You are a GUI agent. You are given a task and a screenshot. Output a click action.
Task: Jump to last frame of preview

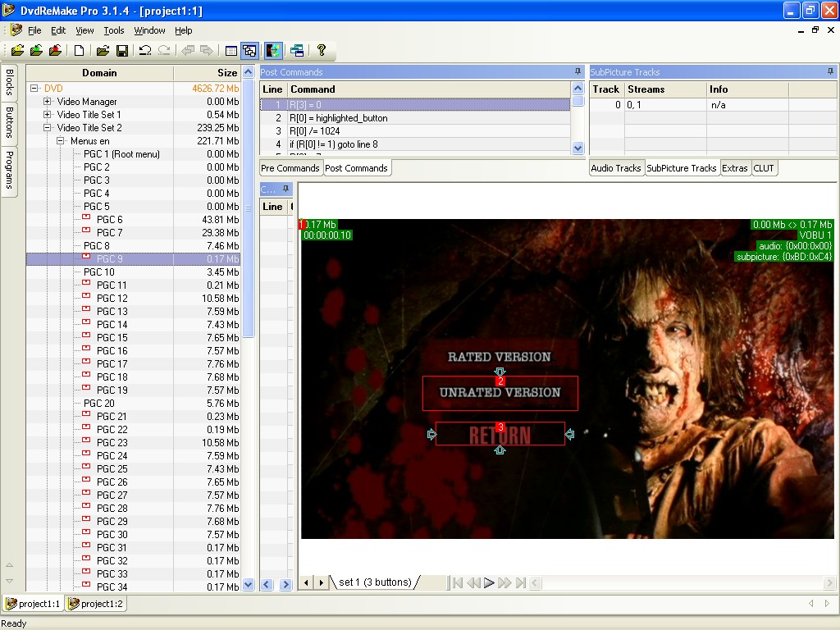tap(520, 582)
